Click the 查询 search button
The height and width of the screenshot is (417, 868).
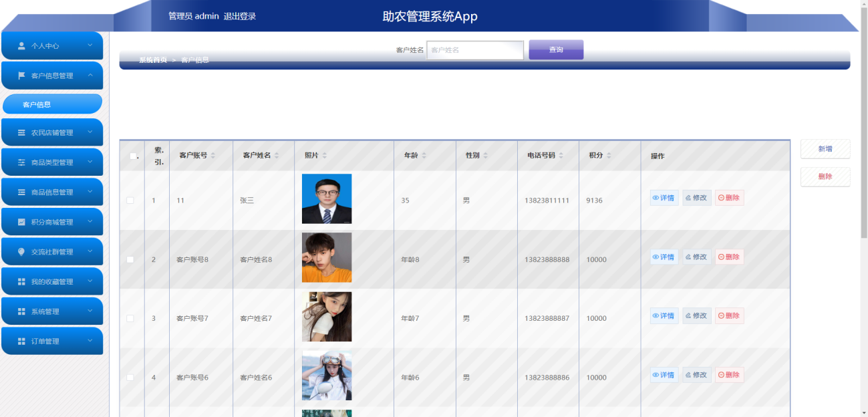pos(556,49)
